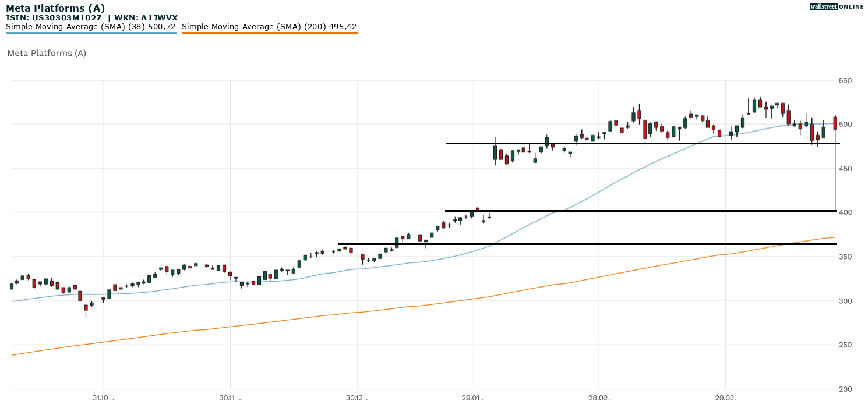This screenshot has height=401, width=868.
Task: Click the last red candlestick at right edge
Action: click(835, 123)
